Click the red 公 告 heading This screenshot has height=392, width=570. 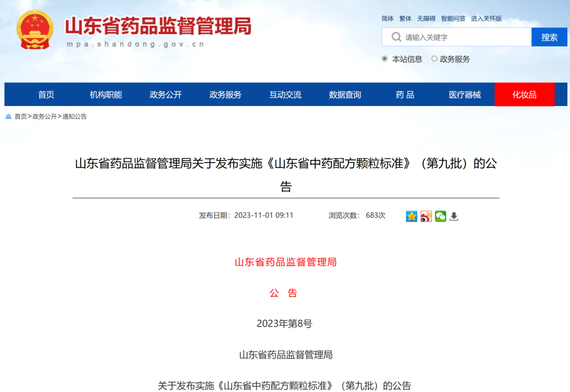click(x=283, y=293)
